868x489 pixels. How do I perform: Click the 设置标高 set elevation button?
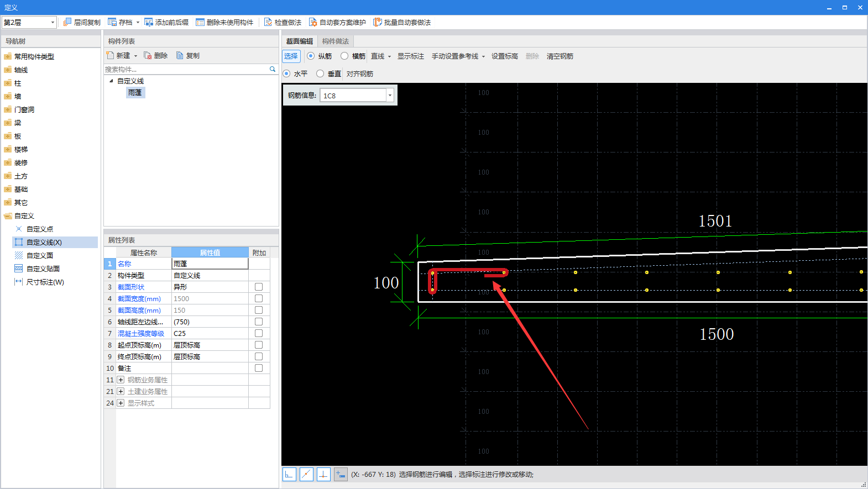pos(505,56)
